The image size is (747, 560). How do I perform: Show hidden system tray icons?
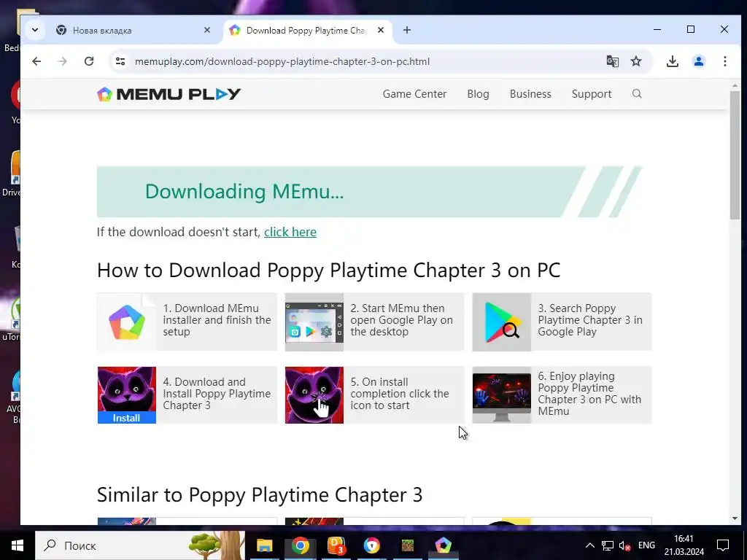[x=589, y=545]
